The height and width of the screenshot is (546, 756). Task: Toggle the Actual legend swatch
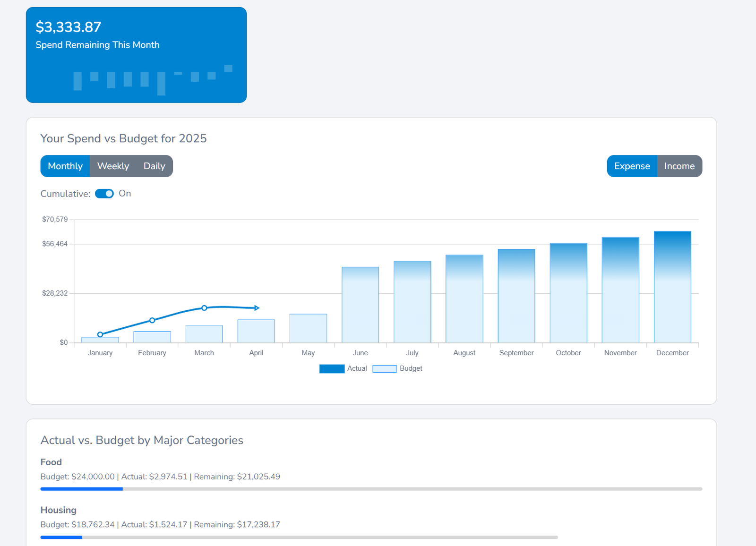332,369
